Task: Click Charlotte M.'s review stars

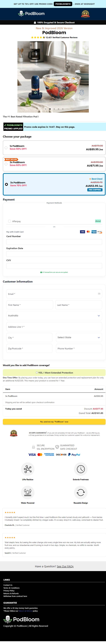Action: (x=10, y=512)
